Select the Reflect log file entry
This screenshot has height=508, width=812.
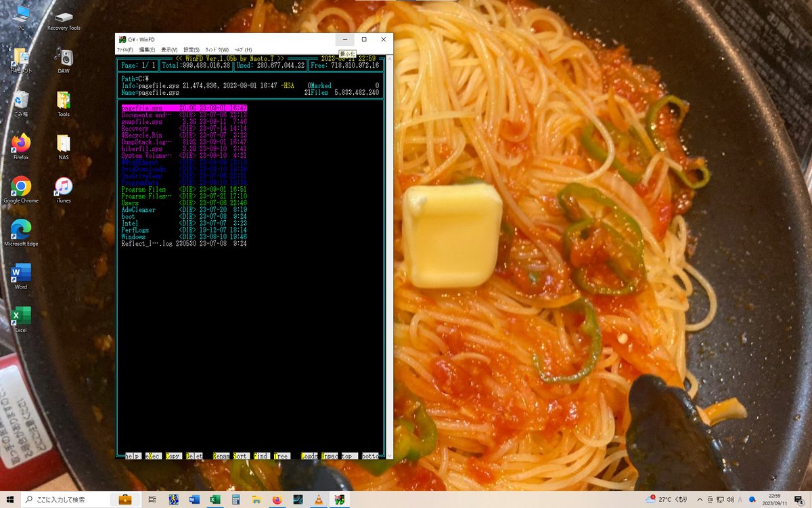(184, 244)
